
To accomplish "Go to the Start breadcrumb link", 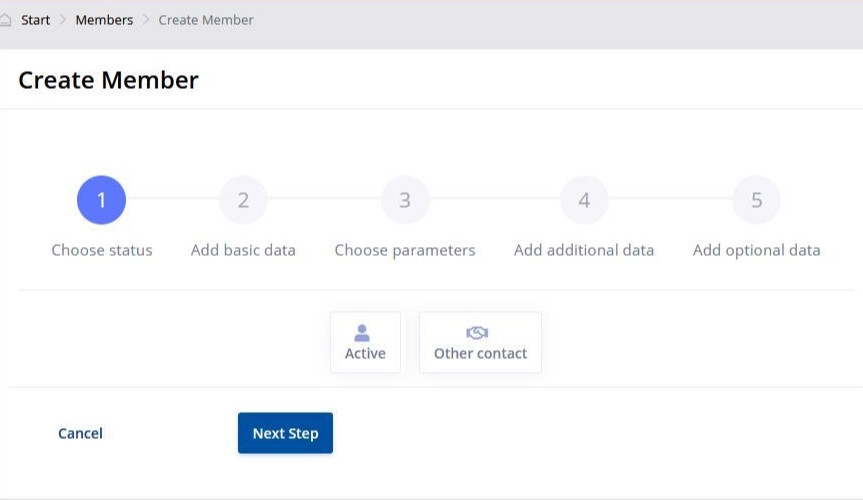I will pyautogui.click(x=36, y=20).
